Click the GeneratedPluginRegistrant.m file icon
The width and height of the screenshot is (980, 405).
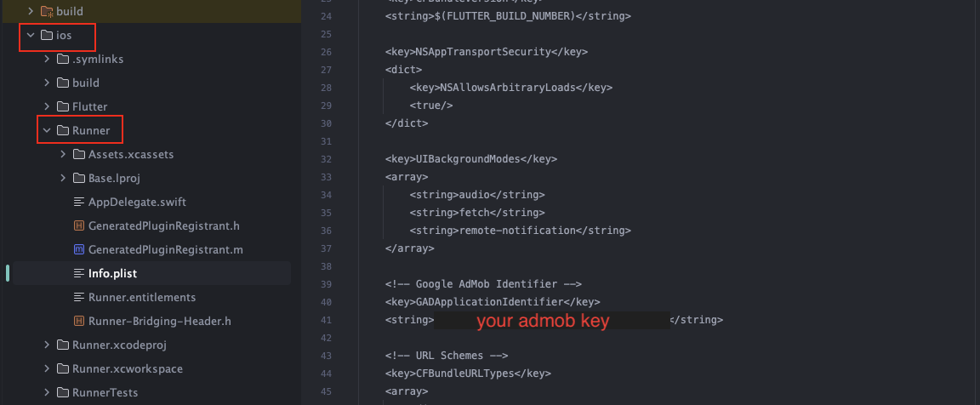79,249
